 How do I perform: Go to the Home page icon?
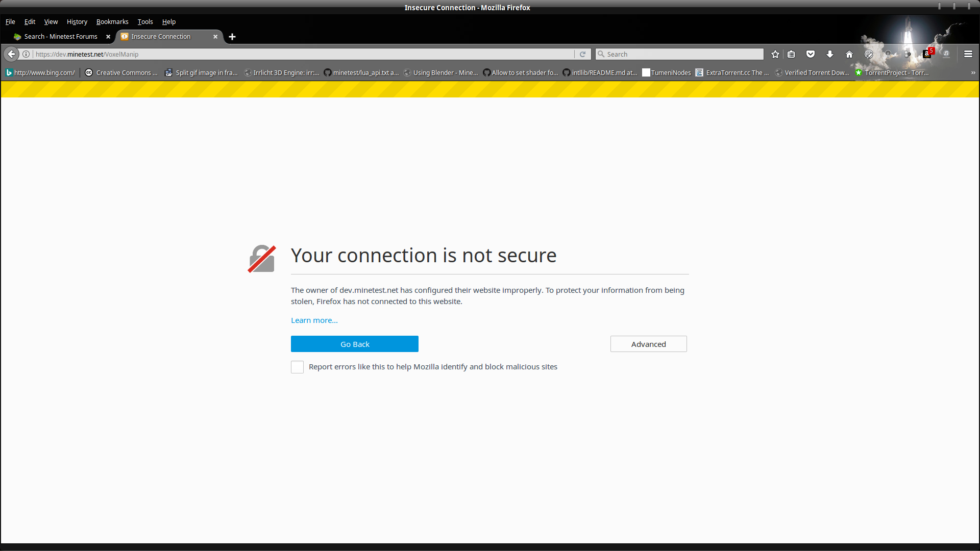click(849, 54)
